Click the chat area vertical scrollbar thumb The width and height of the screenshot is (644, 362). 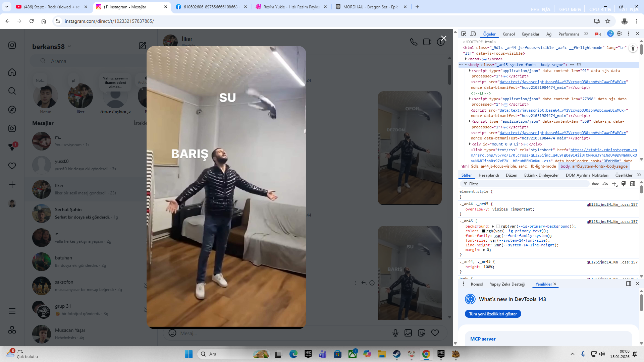click(449, 74)
